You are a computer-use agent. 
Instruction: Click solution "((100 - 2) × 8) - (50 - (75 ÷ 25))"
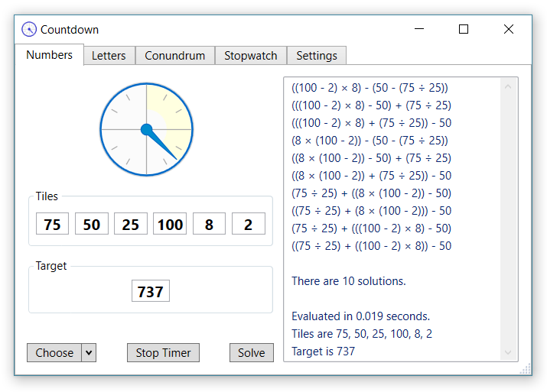(x=370, y=88)
